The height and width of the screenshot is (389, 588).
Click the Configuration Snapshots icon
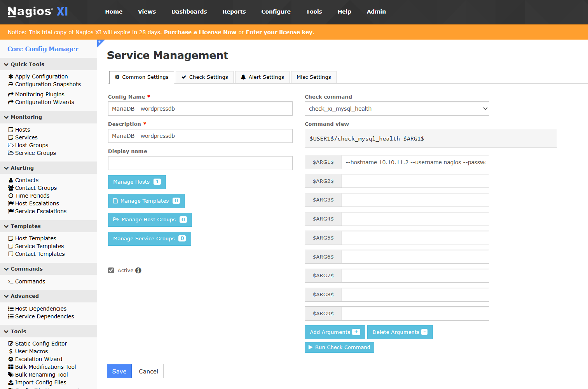pos(11,84)
